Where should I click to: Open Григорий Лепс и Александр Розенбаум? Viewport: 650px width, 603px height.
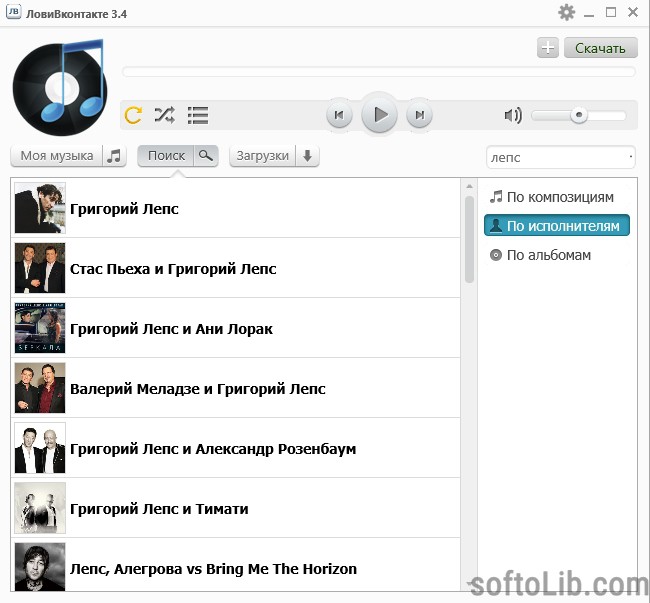click(x=235, y=448)
